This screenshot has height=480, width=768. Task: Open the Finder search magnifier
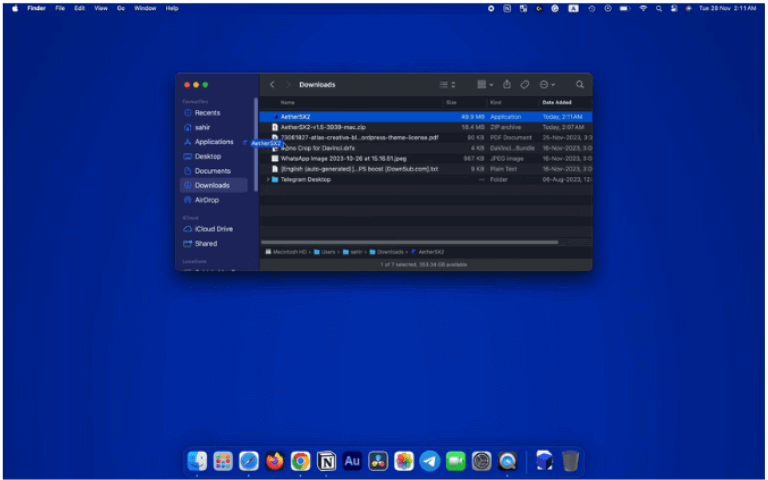point(579,85)
